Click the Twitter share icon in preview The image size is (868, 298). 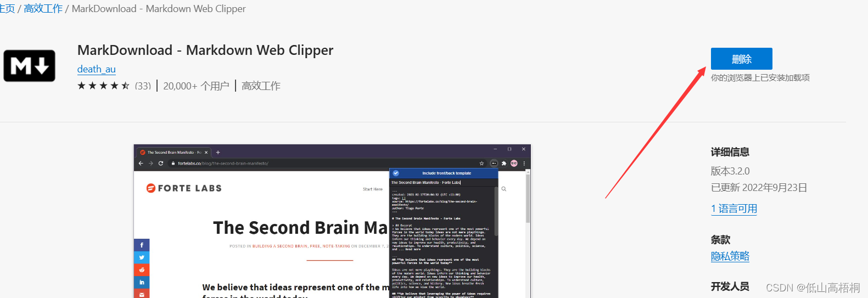coord(142,257)
